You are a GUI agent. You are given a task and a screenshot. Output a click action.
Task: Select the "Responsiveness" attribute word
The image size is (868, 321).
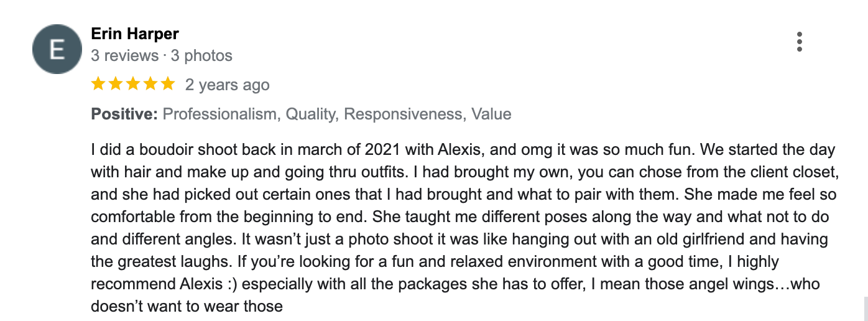404,114
